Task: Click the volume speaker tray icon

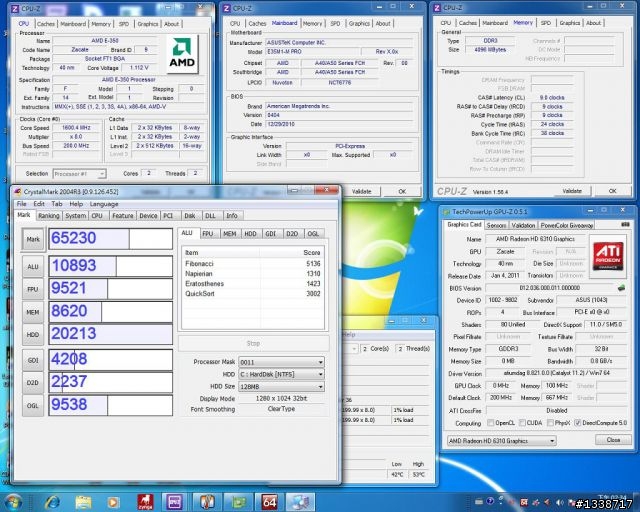Action: point(560,502)
